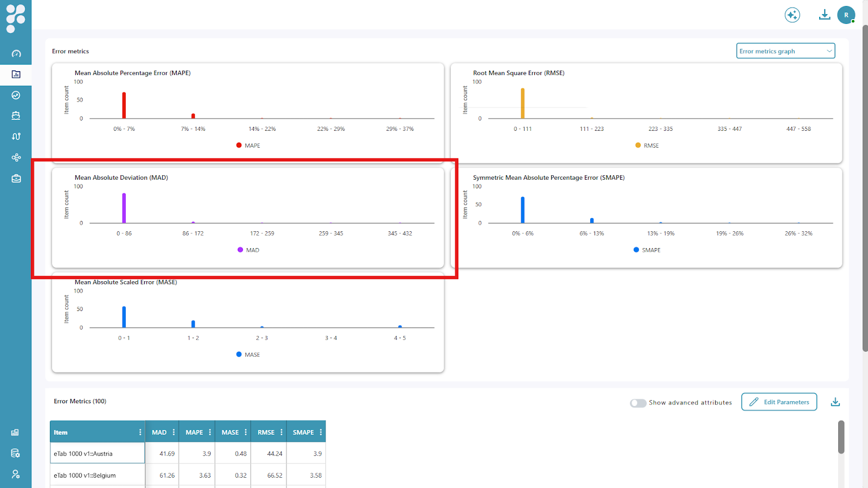
Task: Open the Error metrics graph dropdown
Action: point(786,51)
